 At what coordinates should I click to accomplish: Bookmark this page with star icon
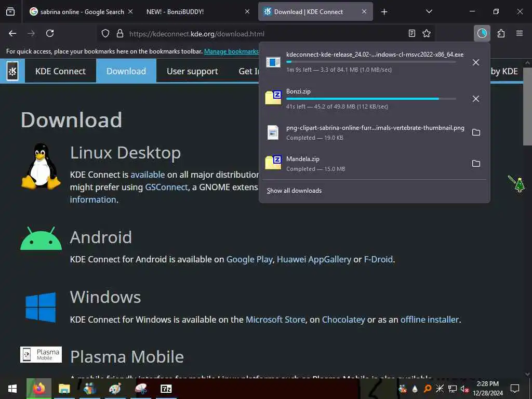(x=427, y=33)
